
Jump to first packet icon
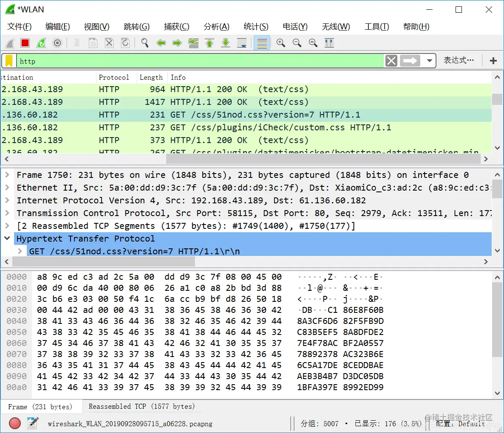click(210, 43)
